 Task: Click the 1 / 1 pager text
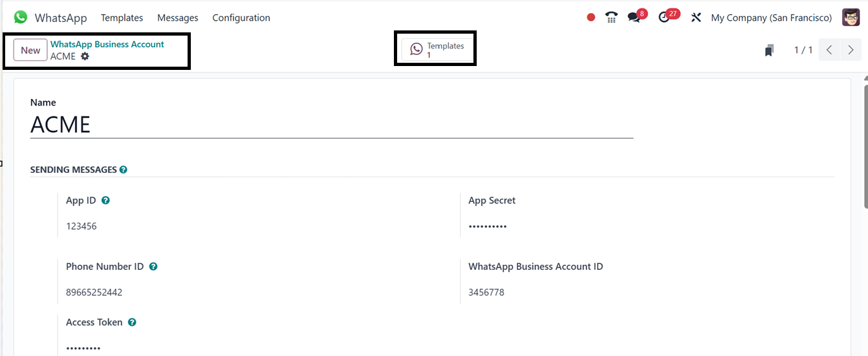pyautogui.click(x=803, y=50)
